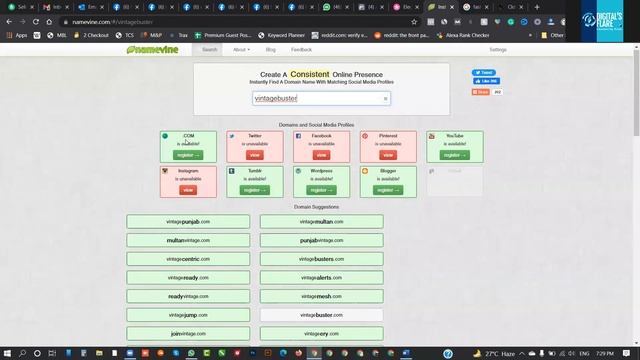The height and width of the screenshot is (360, 640).
Task: Switch to the Gmail inbox tab
Action: pyautogui.click(x=56, y=7)
